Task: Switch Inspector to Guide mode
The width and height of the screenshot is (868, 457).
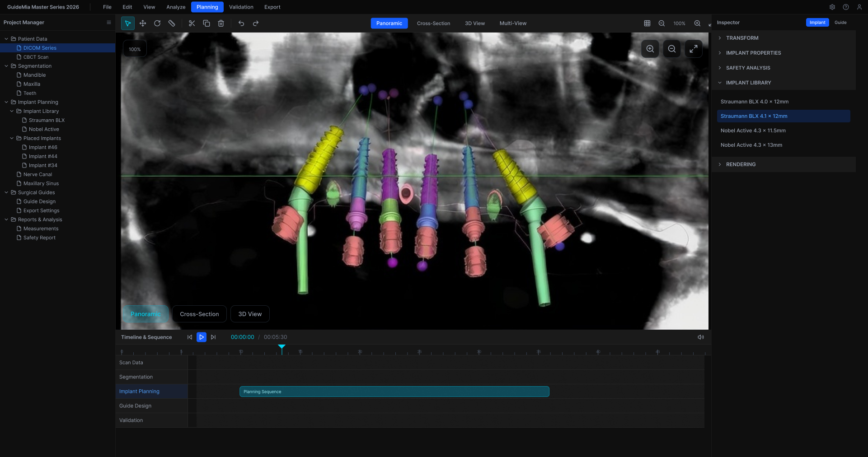Action: 840,23
